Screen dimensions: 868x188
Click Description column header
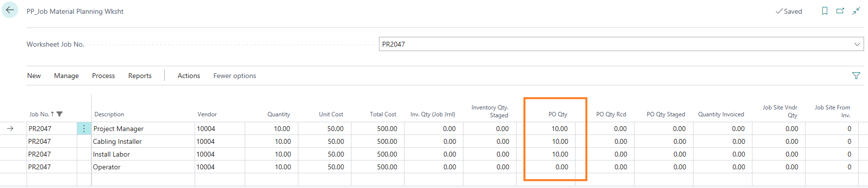109,114
